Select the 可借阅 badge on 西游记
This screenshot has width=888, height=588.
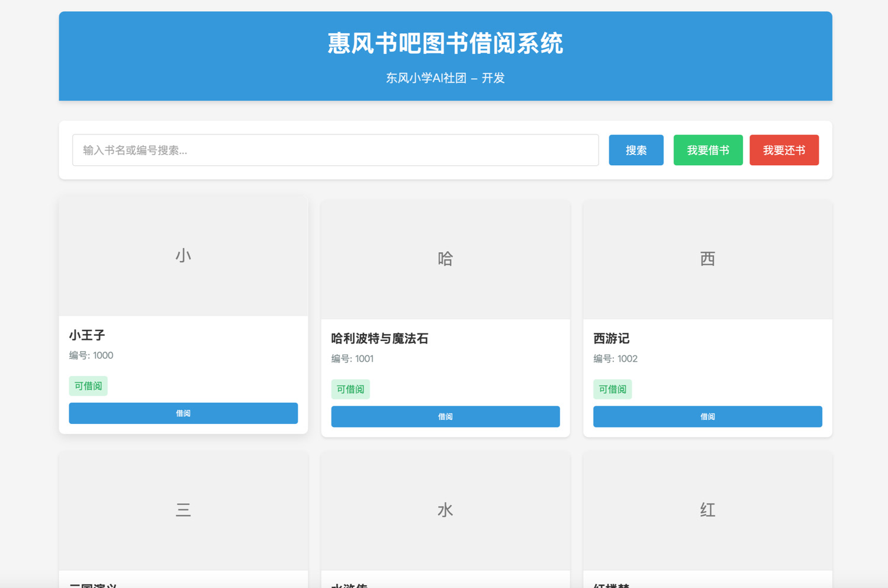click(x=612, y=389)
